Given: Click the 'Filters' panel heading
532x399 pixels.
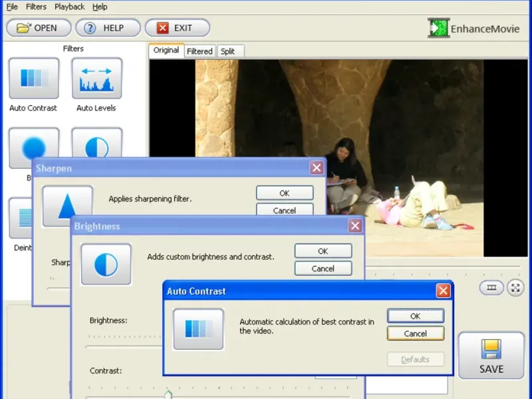Looking at the screenshot, I should click(73, 49).
